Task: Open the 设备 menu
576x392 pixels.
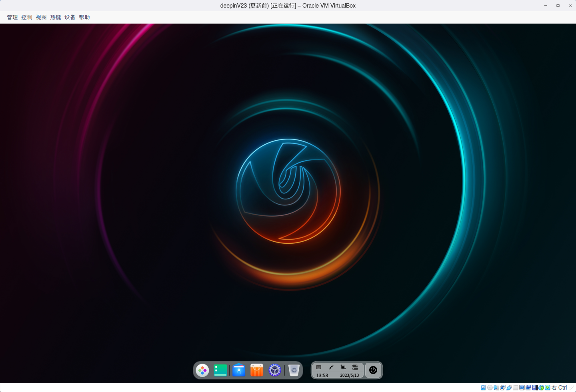Action: (x=70, y=17)
